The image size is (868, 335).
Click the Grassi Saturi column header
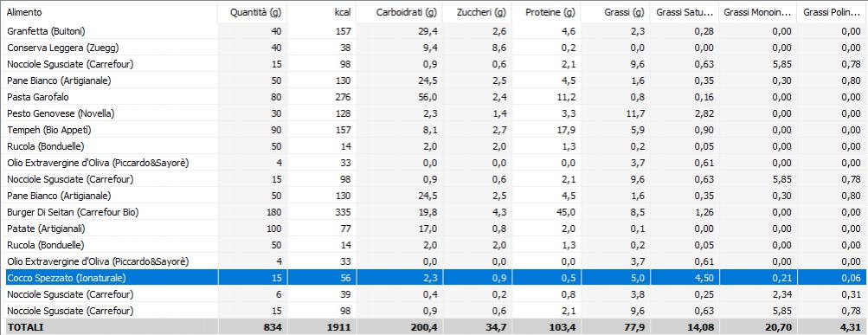click(x=685, y=12)
